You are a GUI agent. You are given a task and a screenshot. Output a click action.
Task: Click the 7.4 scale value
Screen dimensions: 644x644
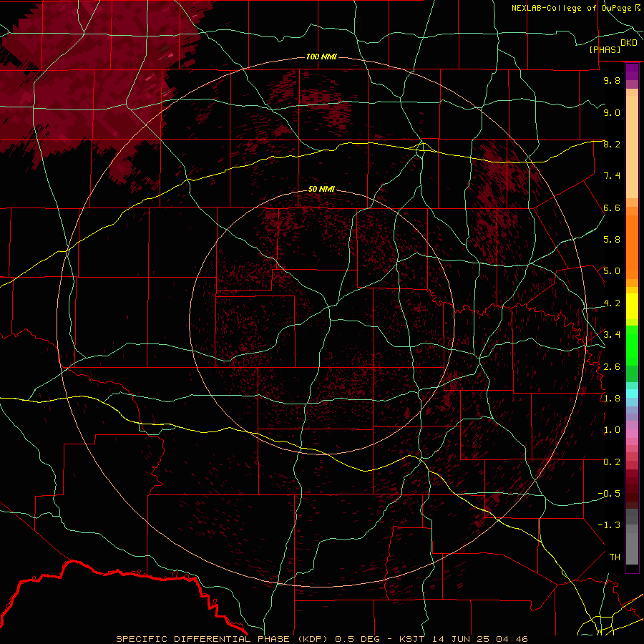612,176
